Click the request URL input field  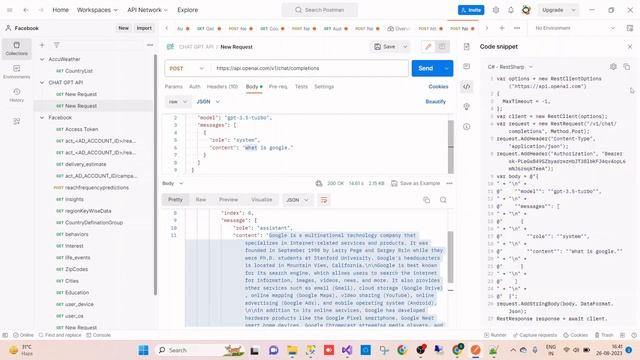309,68
